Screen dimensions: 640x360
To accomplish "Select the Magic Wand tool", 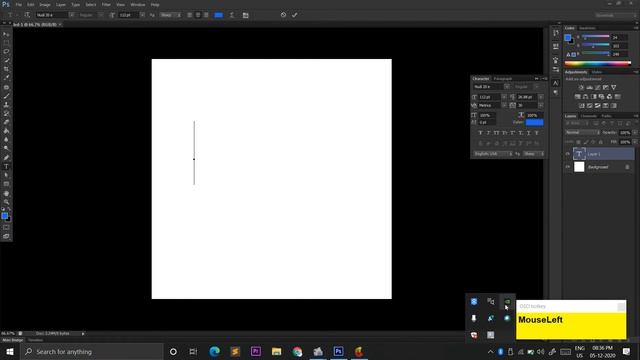I will point(6,60).
